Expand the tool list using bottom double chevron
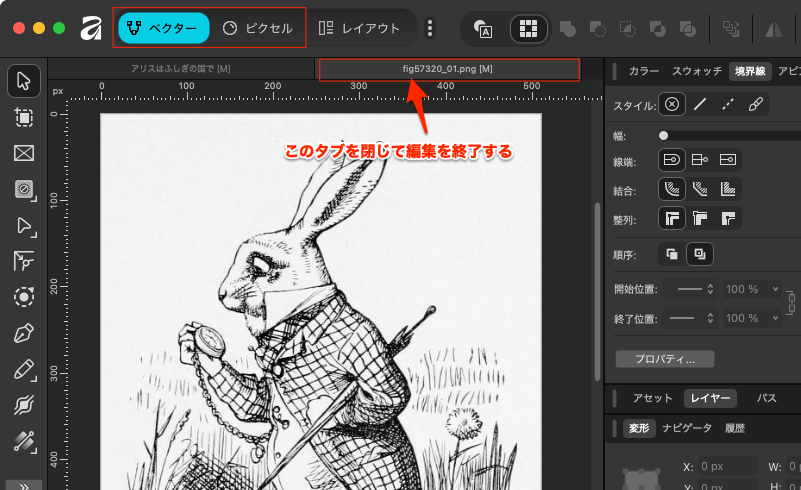 point(24,484)
